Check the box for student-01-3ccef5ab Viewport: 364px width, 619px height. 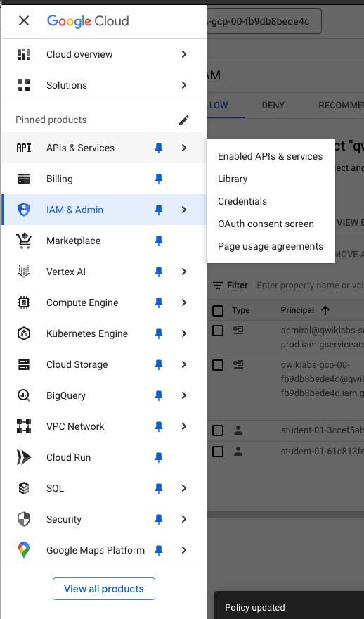tap(218, 430)
